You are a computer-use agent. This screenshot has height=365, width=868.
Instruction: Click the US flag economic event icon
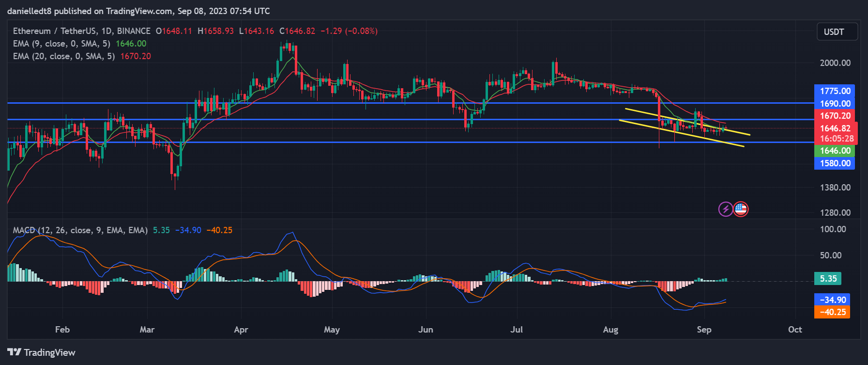(741, 209)
